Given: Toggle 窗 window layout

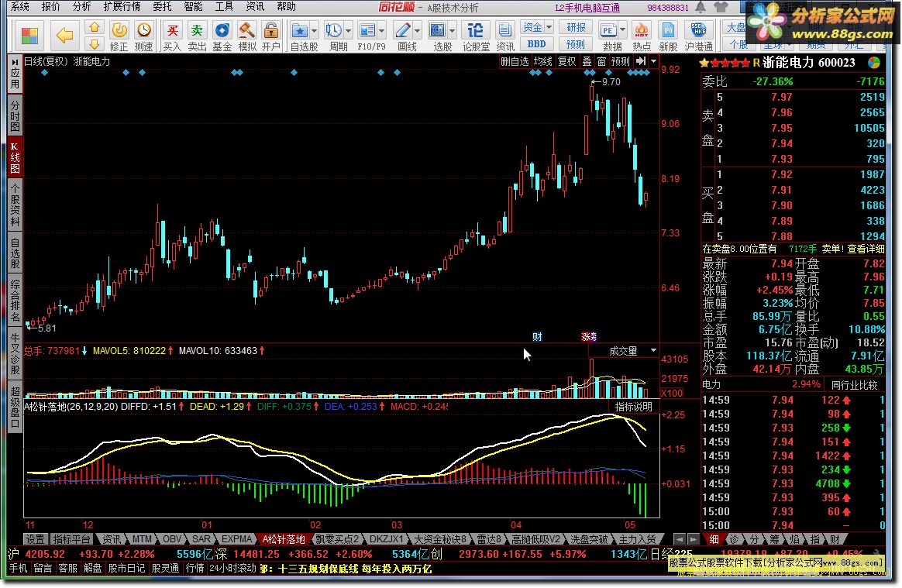Looking at the screenshot, I should coord(601,61).
